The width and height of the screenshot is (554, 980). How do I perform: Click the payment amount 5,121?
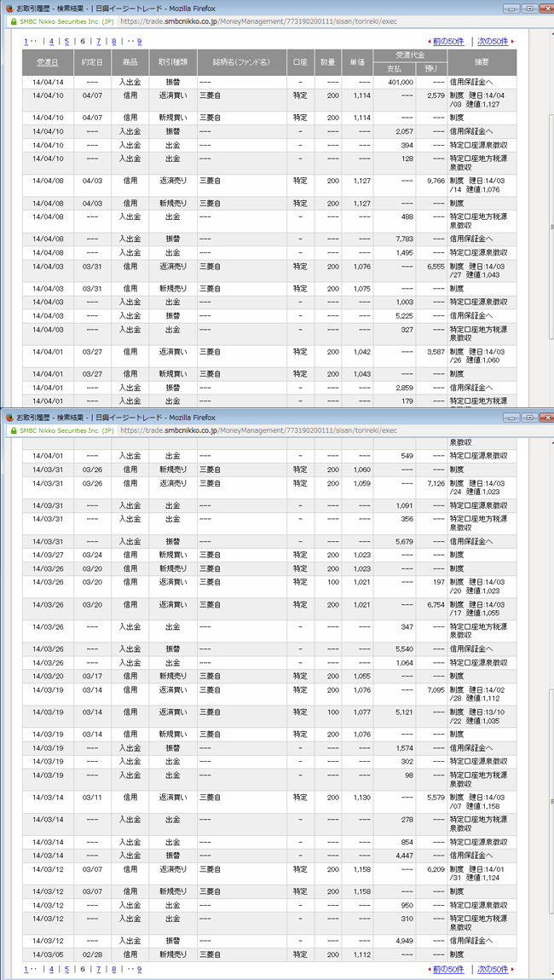pos(405,712)
